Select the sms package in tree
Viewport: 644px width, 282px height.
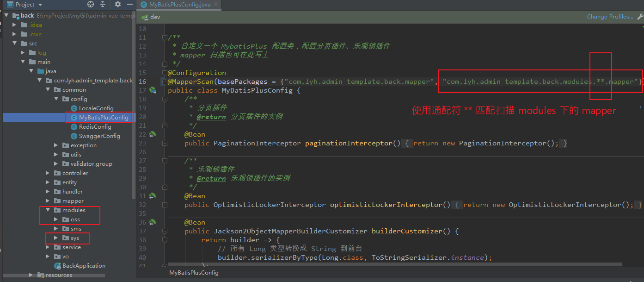76,229
